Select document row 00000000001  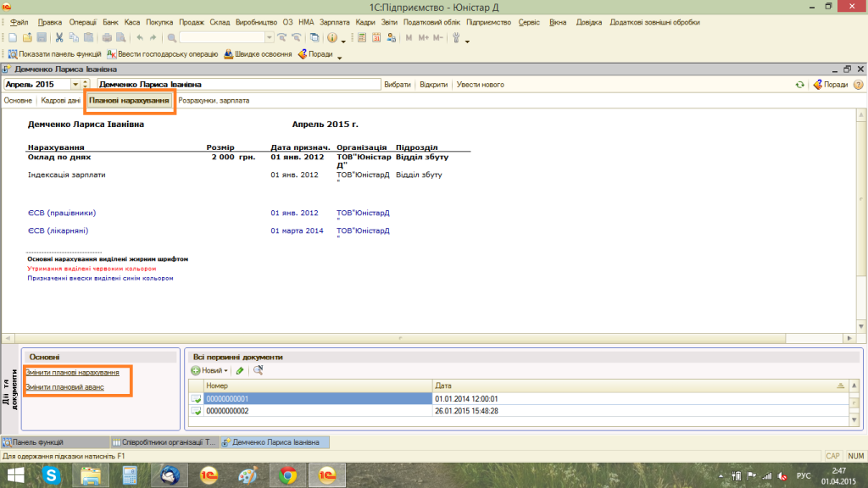pyautogui.click(x=519, y=398)
